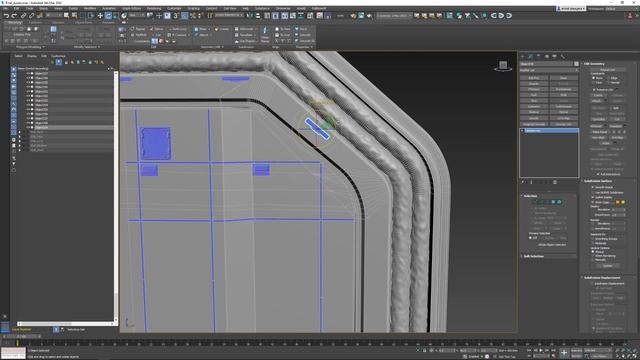Click the Make Planar ribbon button
The height and width of the screenshot is (360, 640).
tap(264, 35)
